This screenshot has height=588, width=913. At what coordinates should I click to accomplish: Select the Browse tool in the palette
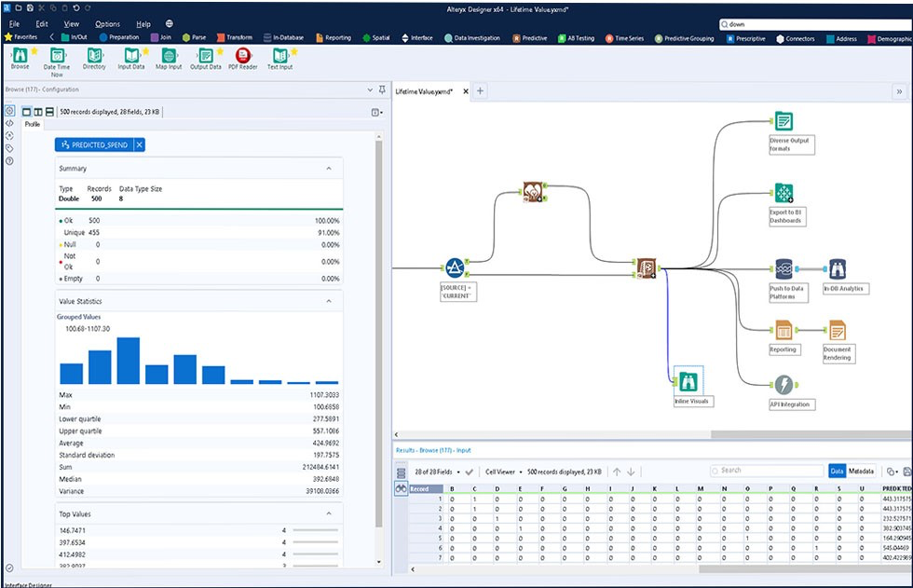click(20, 56)
